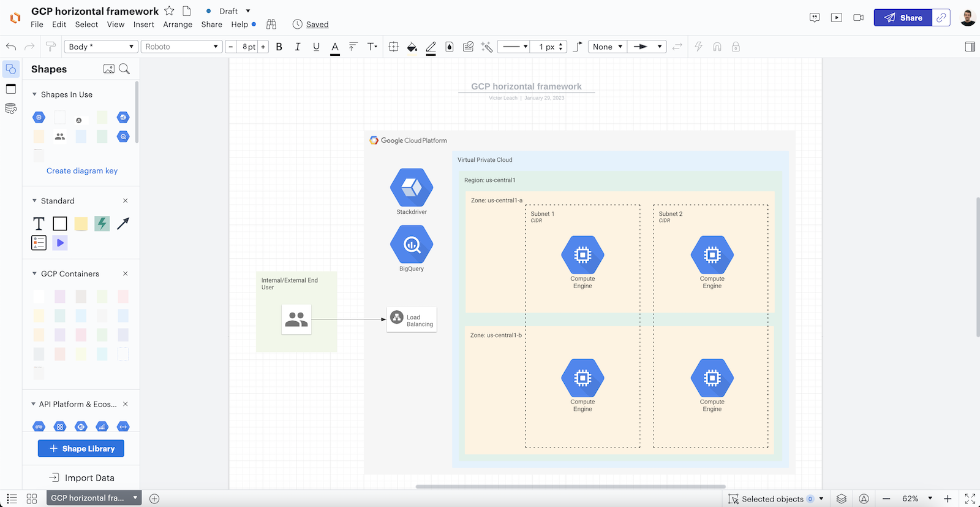
Task: Increase font size with plus button
Action: pos(263,47)
